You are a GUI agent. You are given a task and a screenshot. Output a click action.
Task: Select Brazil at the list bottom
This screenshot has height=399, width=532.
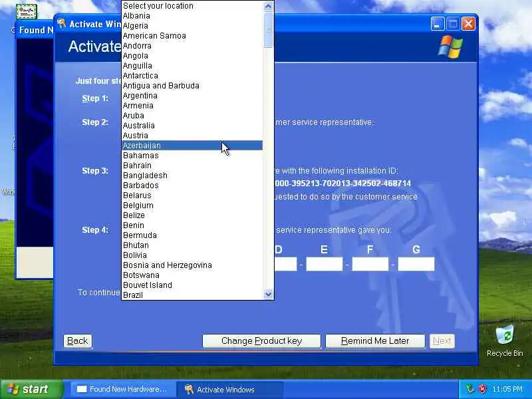pos(192,295)
